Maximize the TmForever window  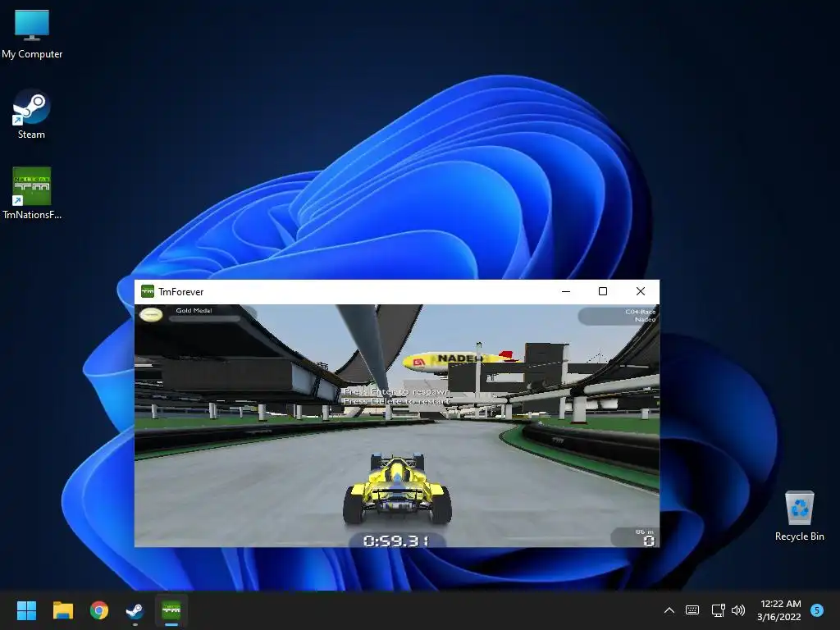click(x=603, y=291)
